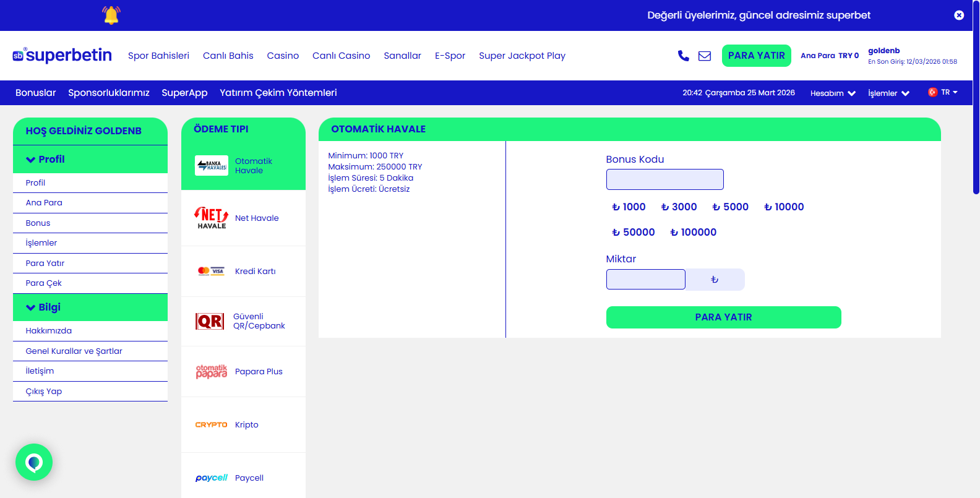Open the envelope messages icon
This screenshot has height=498, width=980.
705,56
